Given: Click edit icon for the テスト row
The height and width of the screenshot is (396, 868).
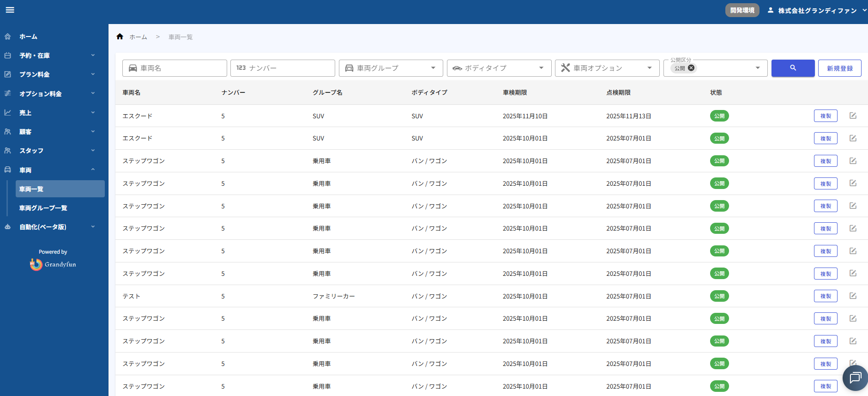Looking at the screenshot, I should (x=853, y=296).
